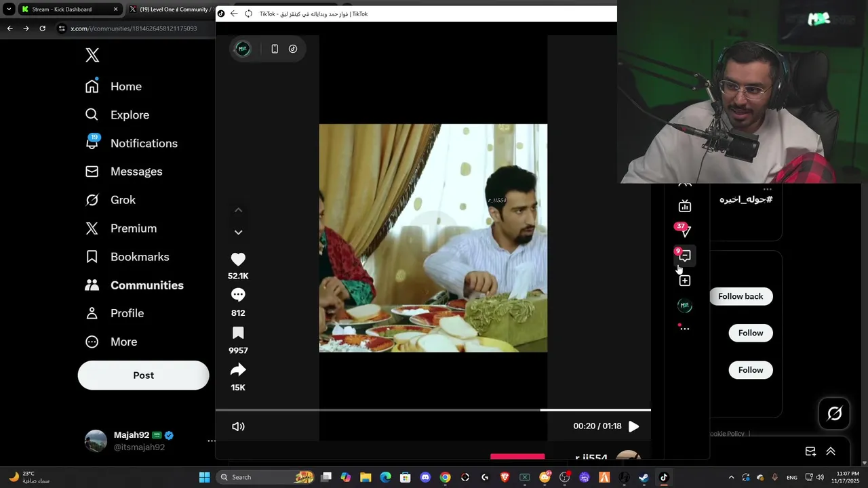Like the TikTok video with heart icon
868x488 pixels.
tap(238, 260)
